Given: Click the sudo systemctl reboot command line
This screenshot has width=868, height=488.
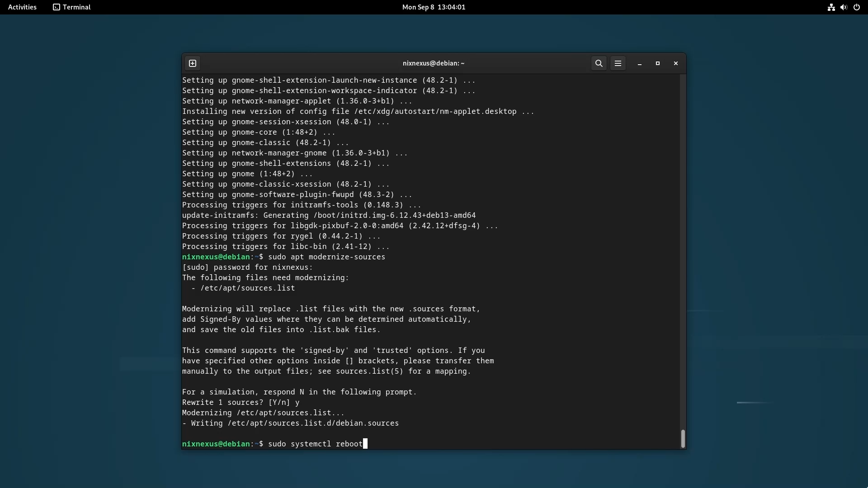Looking at the screenshot, I should point(315,444).
